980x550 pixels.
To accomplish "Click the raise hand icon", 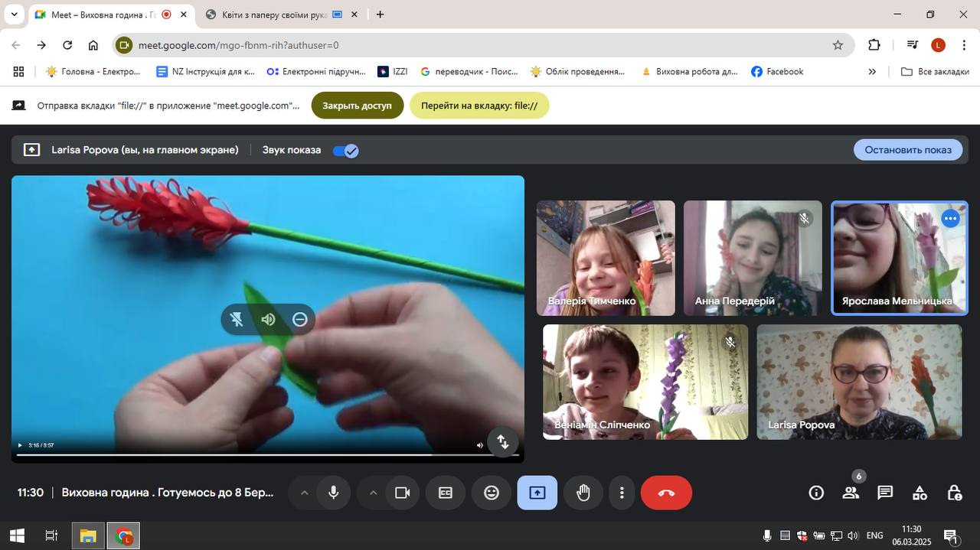I will tap(583, 493).
